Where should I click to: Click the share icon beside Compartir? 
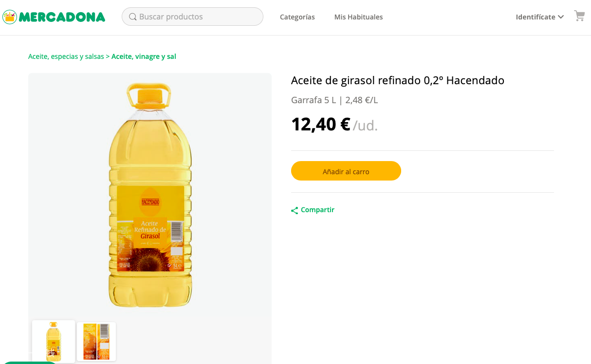coord(295,211)
